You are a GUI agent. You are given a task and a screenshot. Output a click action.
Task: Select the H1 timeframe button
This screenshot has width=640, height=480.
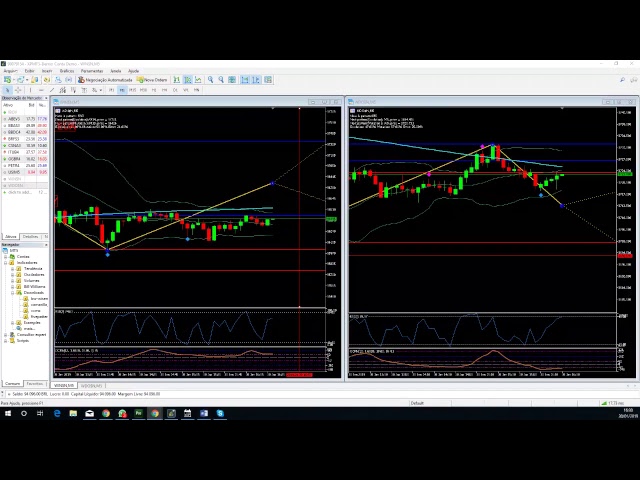(x=154, y=90)
